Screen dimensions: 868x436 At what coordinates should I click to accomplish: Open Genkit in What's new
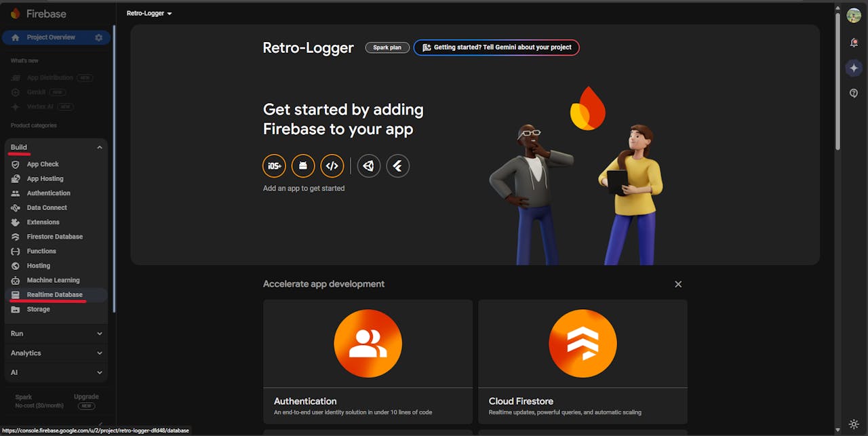(x=36, y=92)
